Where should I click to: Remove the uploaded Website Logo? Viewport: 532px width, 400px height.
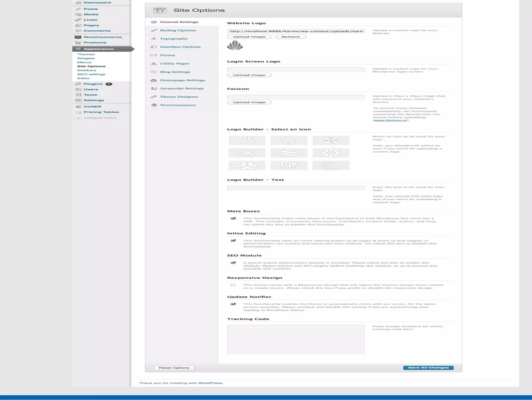[x=290, y=37]
